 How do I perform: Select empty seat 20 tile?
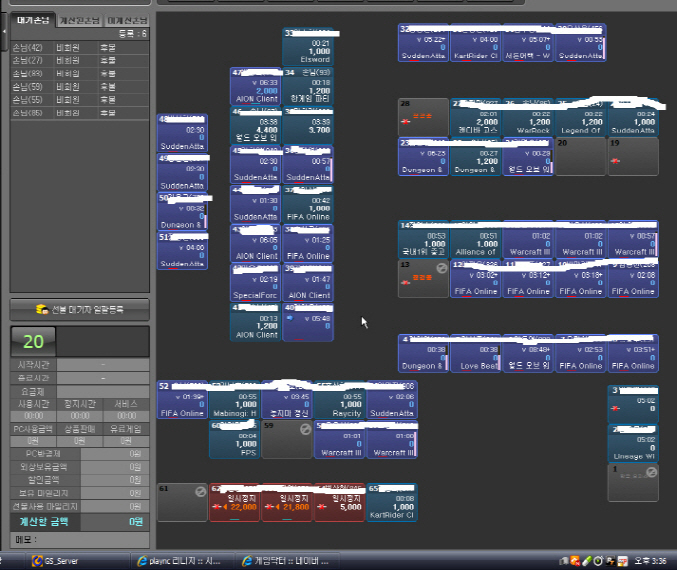coord(580,156)
